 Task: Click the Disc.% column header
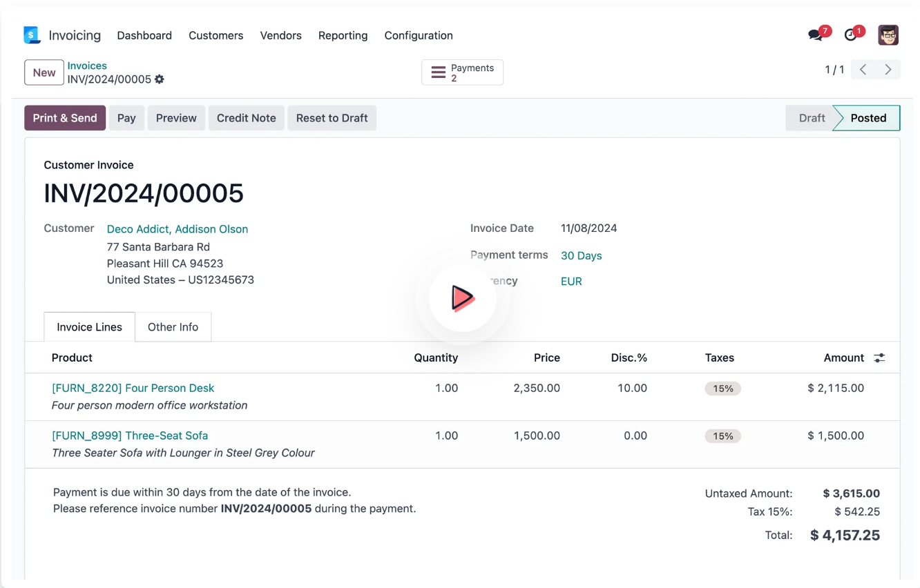point(629,357)
